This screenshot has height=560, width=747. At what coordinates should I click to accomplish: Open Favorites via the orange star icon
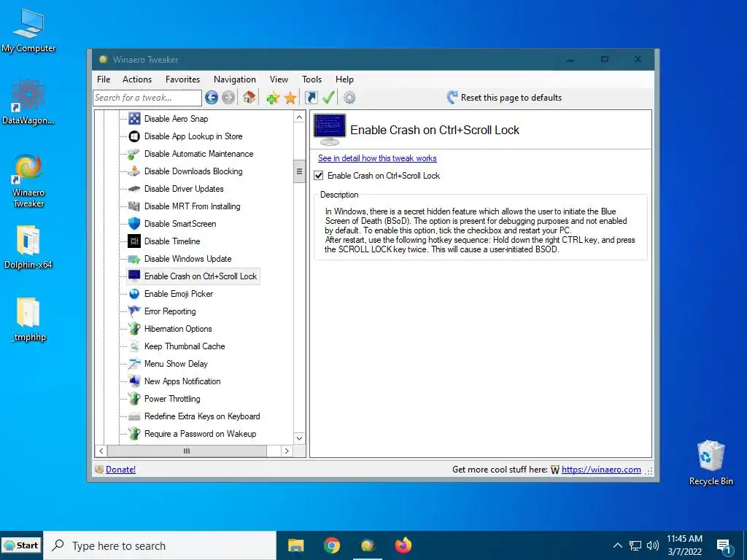click(290, 98)
